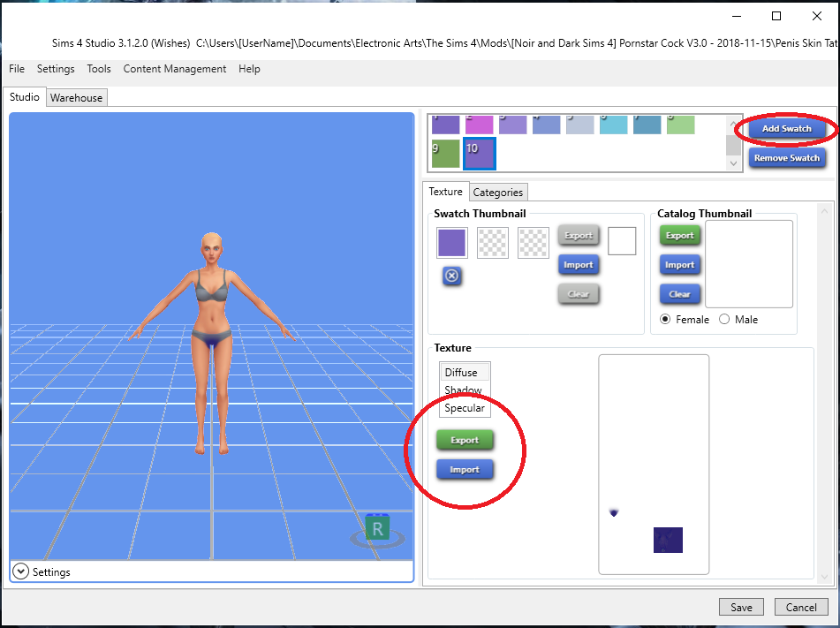Select the Texture tab
This screenshot has height=628, width=840.
[445, 192]
